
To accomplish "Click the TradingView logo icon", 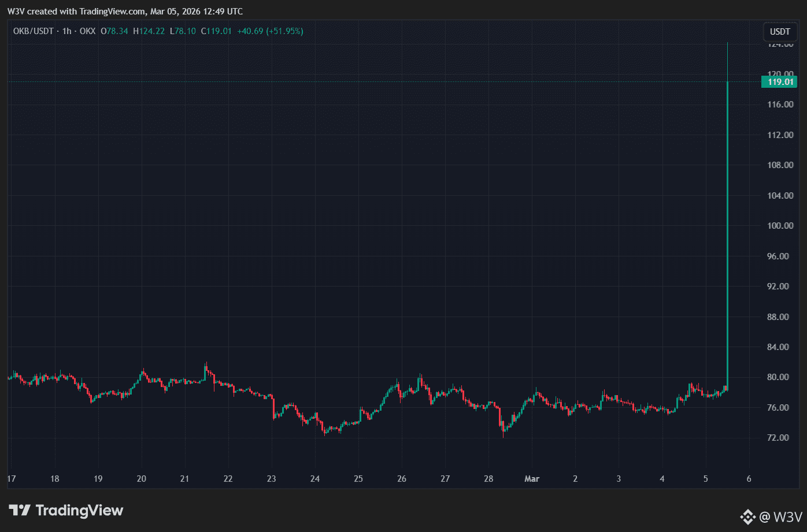I will pyautogui.click(x=19, y=511).
